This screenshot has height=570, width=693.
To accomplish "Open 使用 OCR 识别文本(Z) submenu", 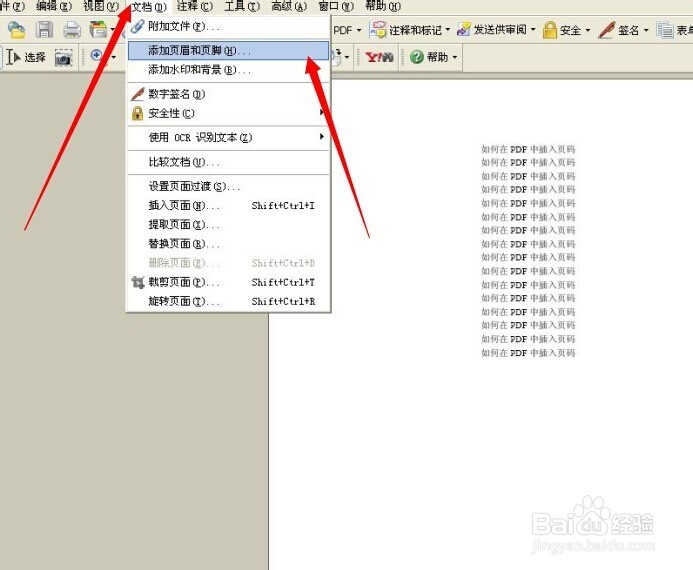I will click(x=228, y=137).
